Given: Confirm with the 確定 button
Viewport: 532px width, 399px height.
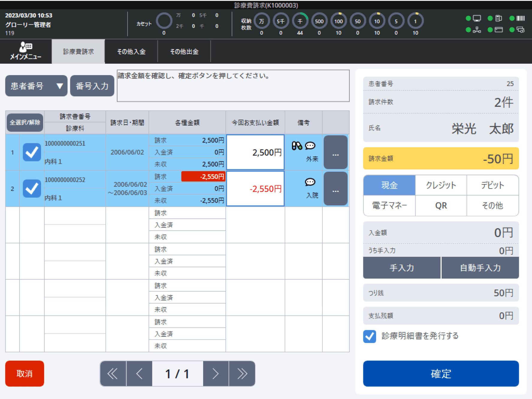Looking at the screenshot, I should pos(441,374).
